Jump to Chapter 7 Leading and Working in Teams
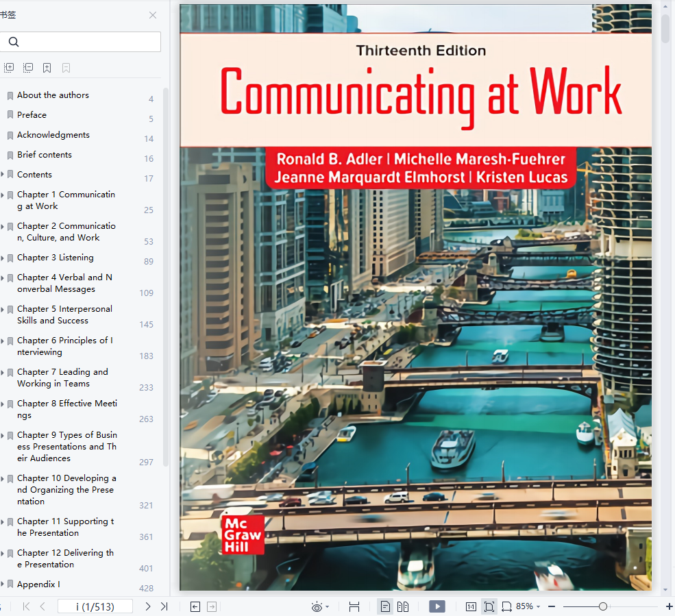The height and width of the screenshot is (616, 675). [62, 378]
